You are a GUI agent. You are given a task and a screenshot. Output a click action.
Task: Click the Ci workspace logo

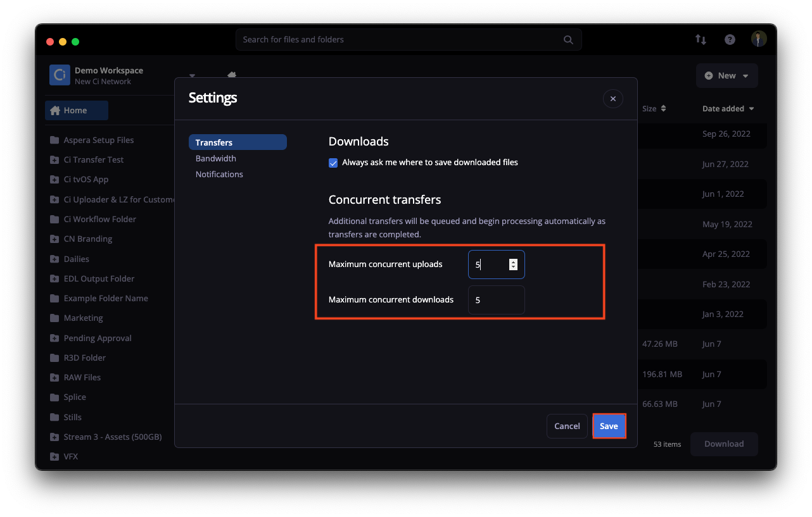coord(60,75)
